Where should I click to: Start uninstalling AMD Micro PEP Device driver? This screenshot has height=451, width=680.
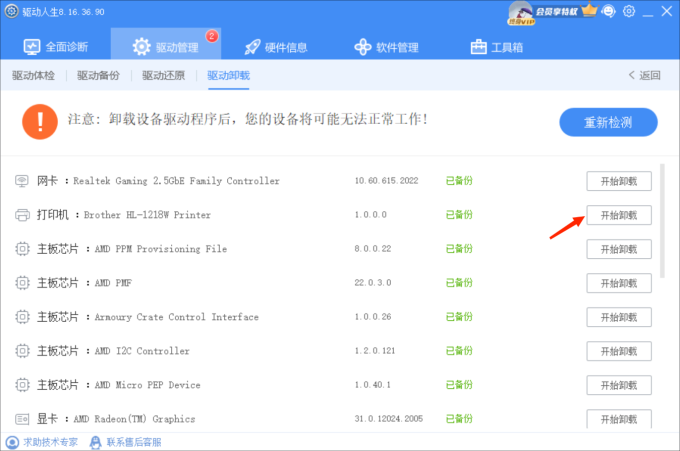(619, 385)
